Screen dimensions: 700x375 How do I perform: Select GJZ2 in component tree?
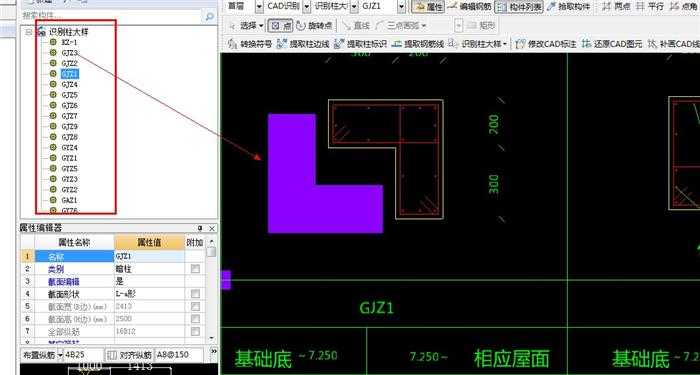click(x=70, y=63)
